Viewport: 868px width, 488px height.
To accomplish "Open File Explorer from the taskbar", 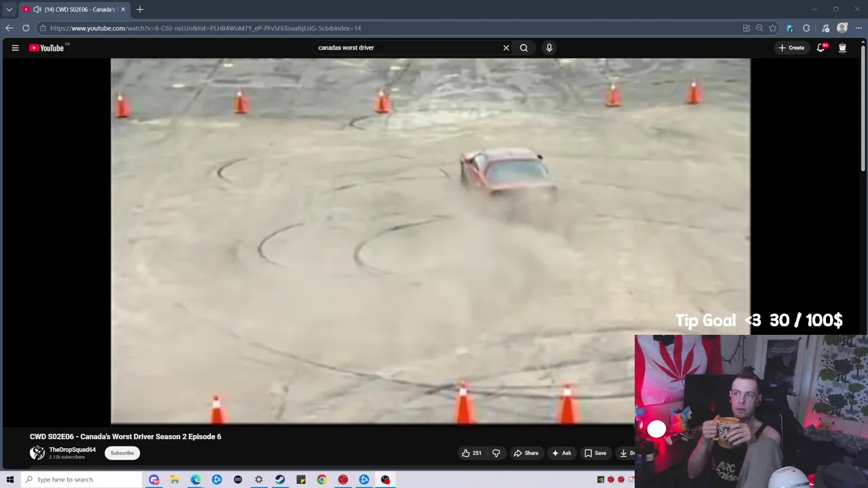I will pos(174,479).
